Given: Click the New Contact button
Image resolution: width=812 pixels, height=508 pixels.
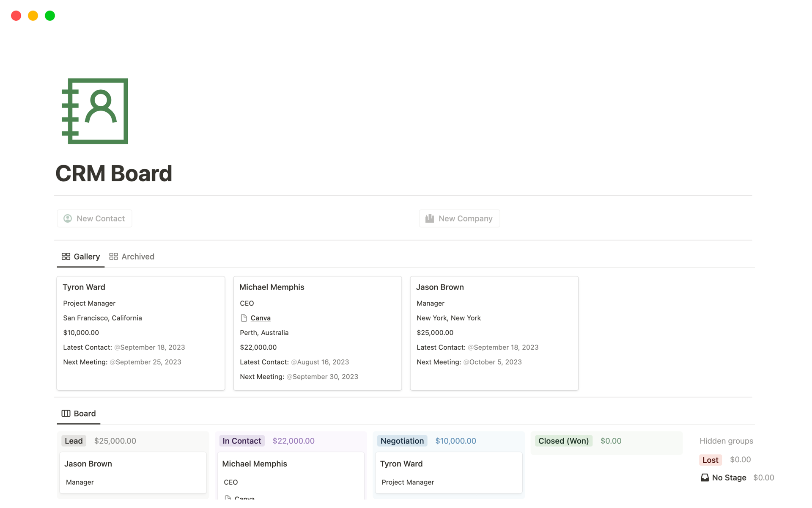Looking at the screenshot, I should point(94,218).
